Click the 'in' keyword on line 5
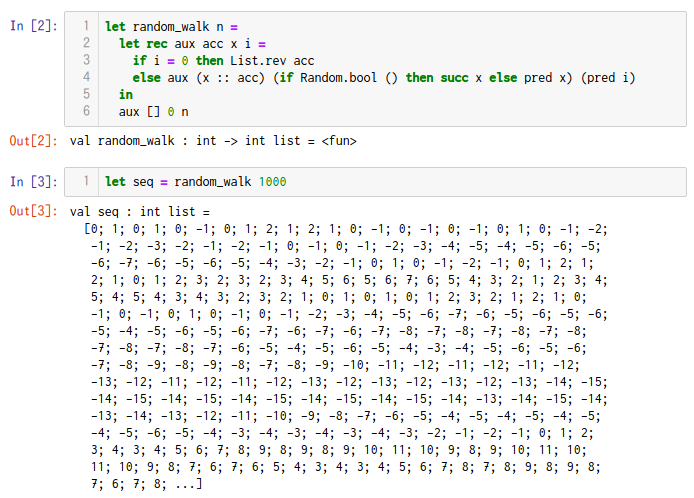This screenshot has height=498, width=694. [x=126, y=95]
